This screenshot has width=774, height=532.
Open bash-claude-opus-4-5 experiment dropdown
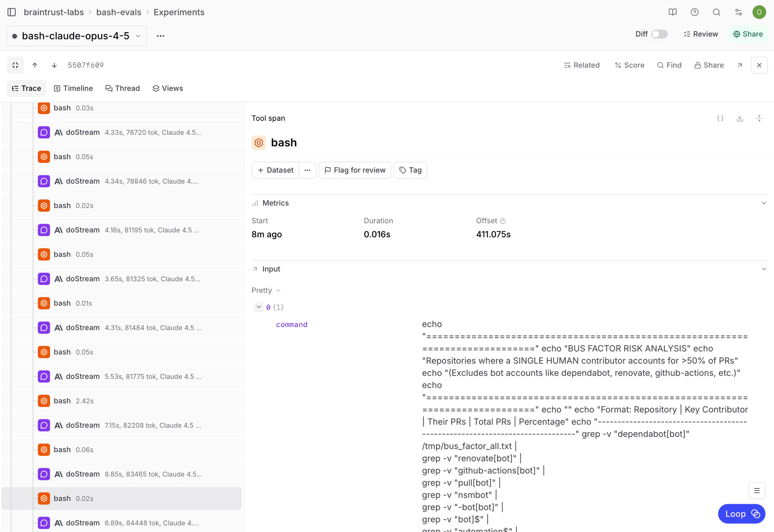pyautogui.click(x=77, y=36)
